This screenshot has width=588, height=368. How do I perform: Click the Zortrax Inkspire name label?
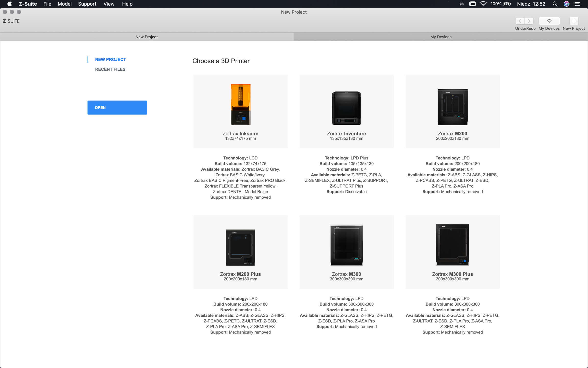[x=240, y=134]
